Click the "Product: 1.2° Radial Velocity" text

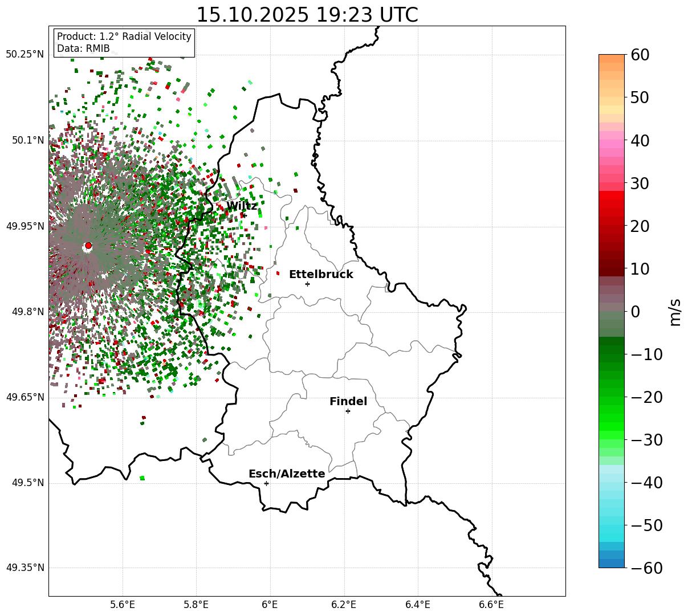(124, 36)
